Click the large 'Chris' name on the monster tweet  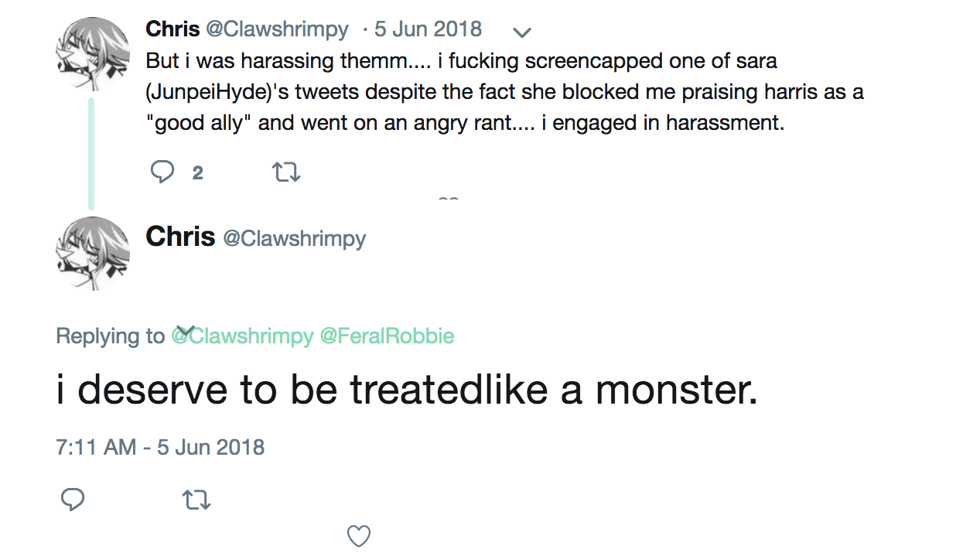click(180, 237)
